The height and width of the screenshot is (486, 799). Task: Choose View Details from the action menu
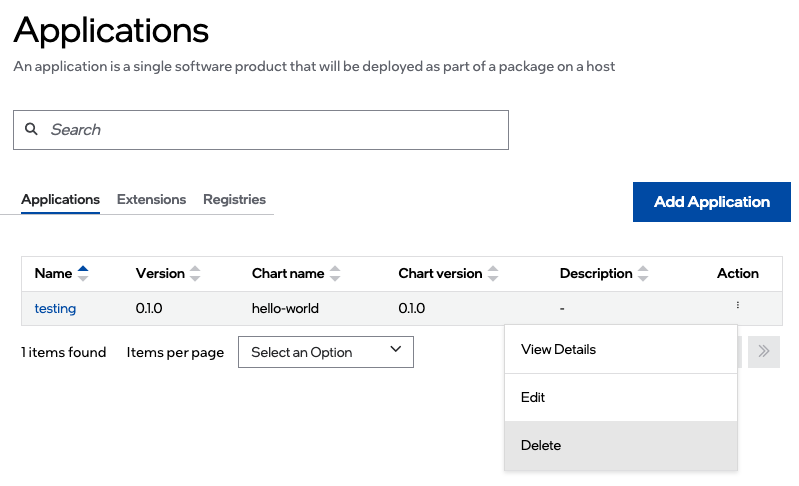pyautogui.click(x=558, y=349)
